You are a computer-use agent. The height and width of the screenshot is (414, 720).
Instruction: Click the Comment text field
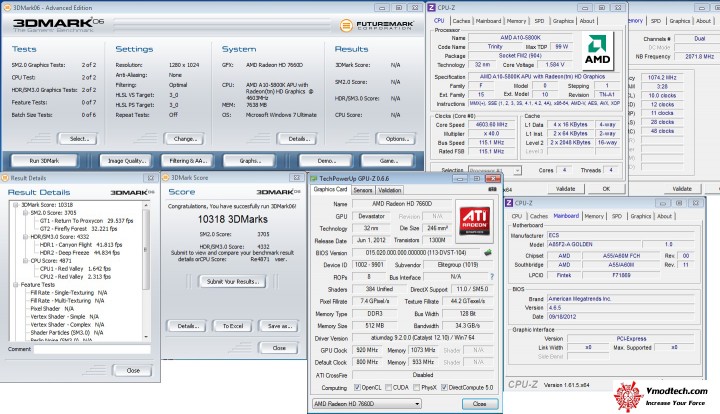click(94, 349)
